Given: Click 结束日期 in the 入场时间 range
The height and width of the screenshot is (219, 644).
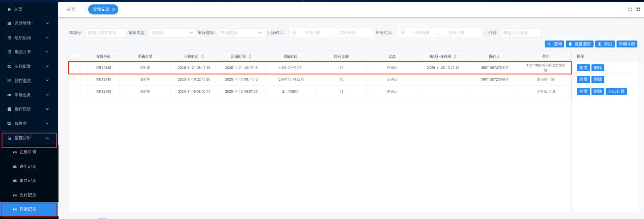Looking at the screenshot, I should [x=348, y=32].
